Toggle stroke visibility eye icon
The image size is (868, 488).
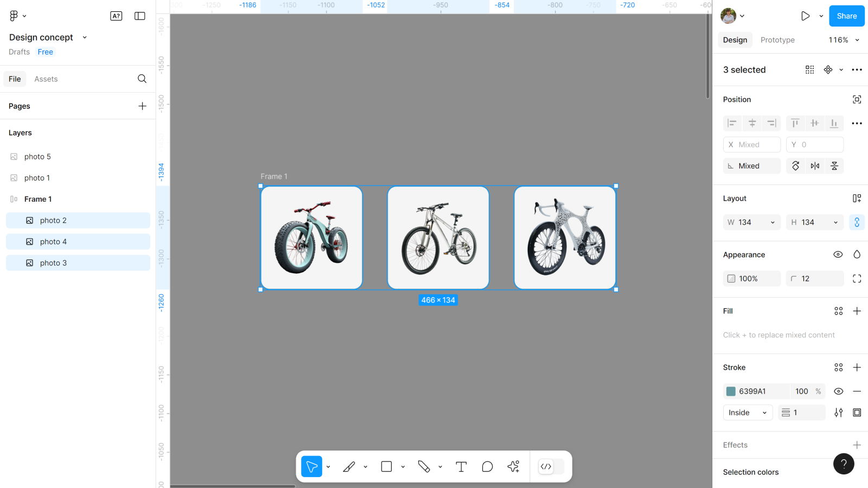(838, 391)
